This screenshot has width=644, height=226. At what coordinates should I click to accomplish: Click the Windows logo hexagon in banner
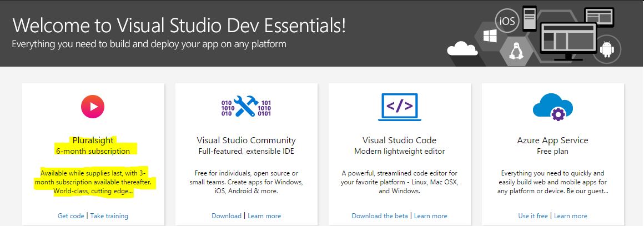pyautogui.click(x=490, y=36)
